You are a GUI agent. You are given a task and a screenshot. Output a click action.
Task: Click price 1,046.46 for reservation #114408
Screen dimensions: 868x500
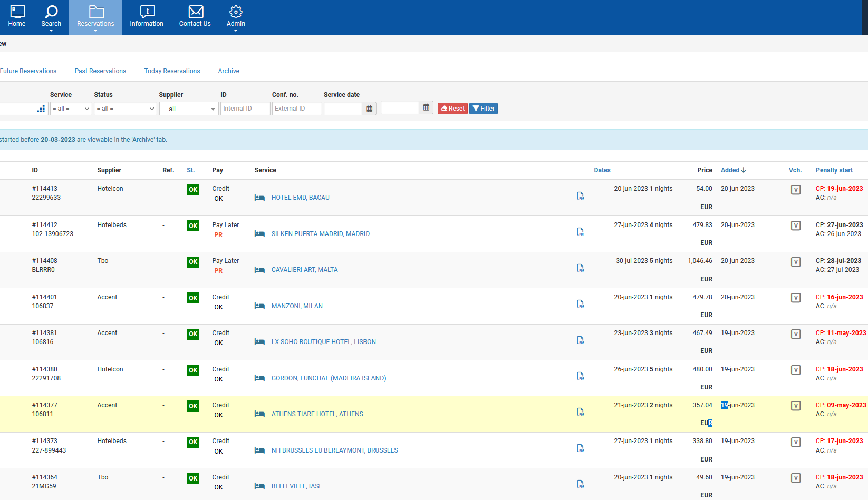(700, 261)
